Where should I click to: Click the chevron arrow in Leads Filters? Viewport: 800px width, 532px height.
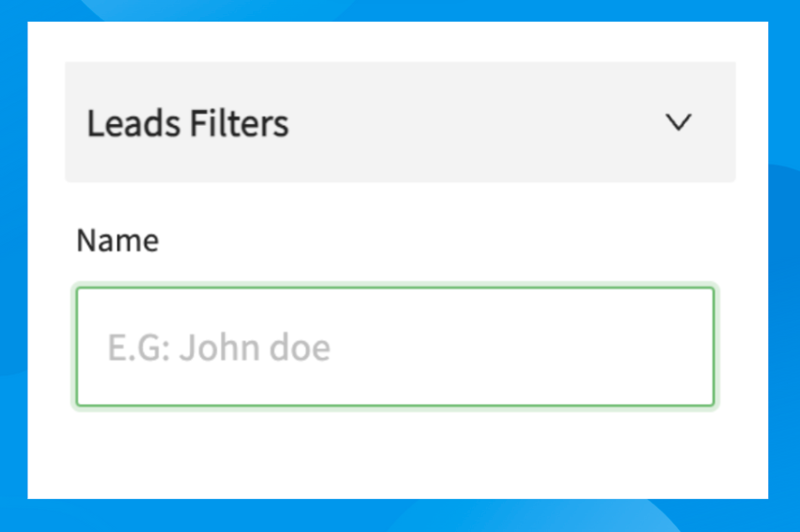click(678, 122)
